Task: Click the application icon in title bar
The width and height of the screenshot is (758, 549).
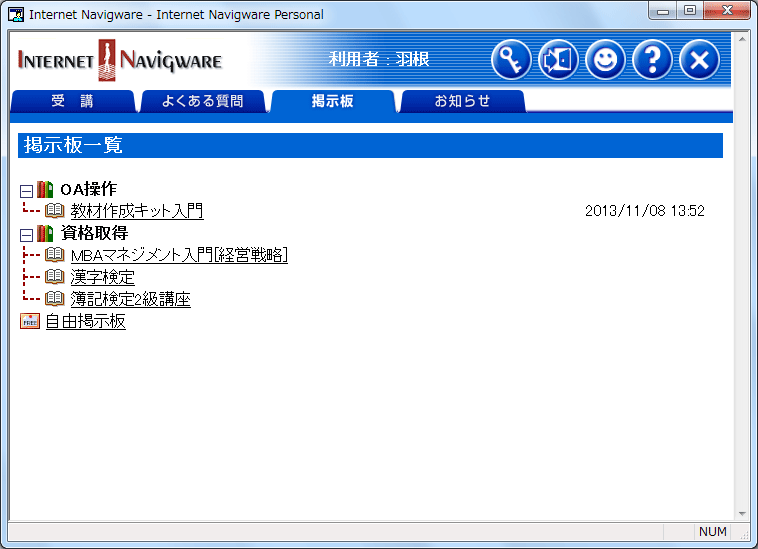Action: pyautogui.click(x=16, y=14)
